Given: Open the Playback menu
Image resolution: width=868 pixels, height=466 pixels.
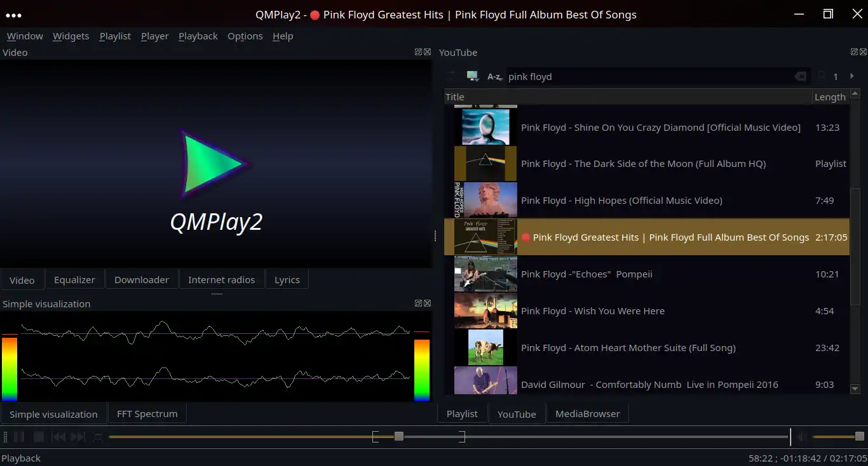Looking at the screenshot, I should pos(198,36).
